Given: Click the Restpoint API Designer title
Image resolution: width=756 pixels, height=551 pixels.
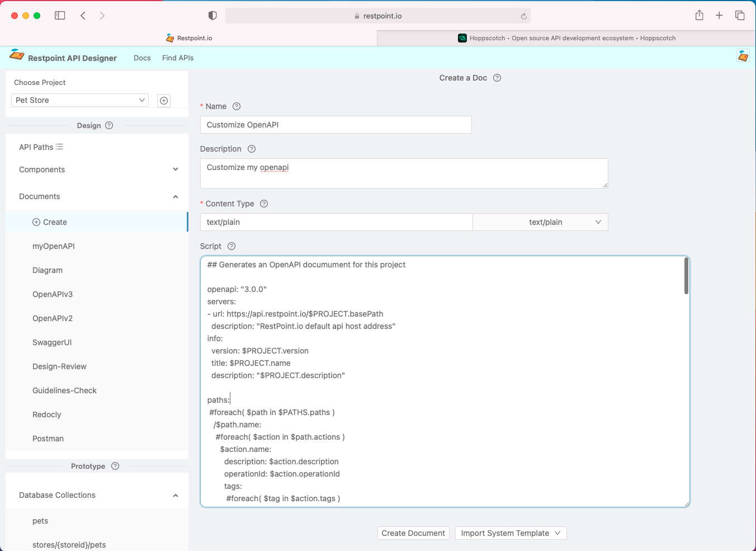Looking at the screenshot, I should tap(72, 58).
